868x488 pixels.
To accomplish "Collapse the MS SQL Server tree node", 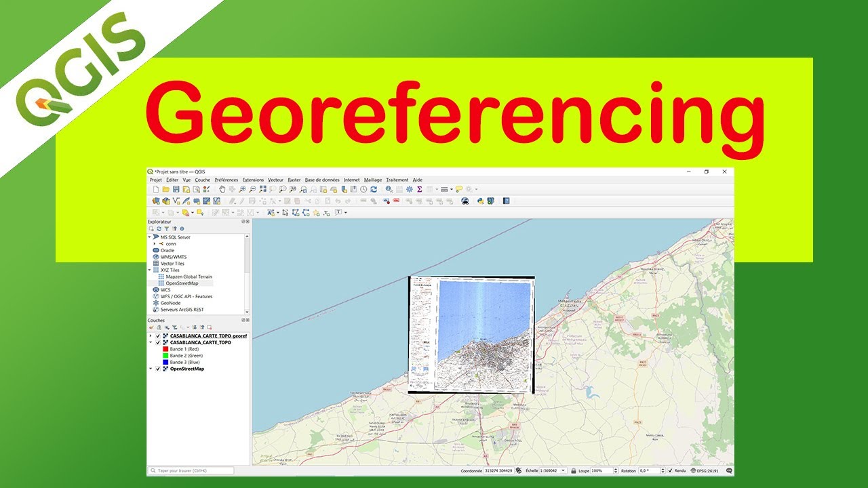I will click(149, 237).
